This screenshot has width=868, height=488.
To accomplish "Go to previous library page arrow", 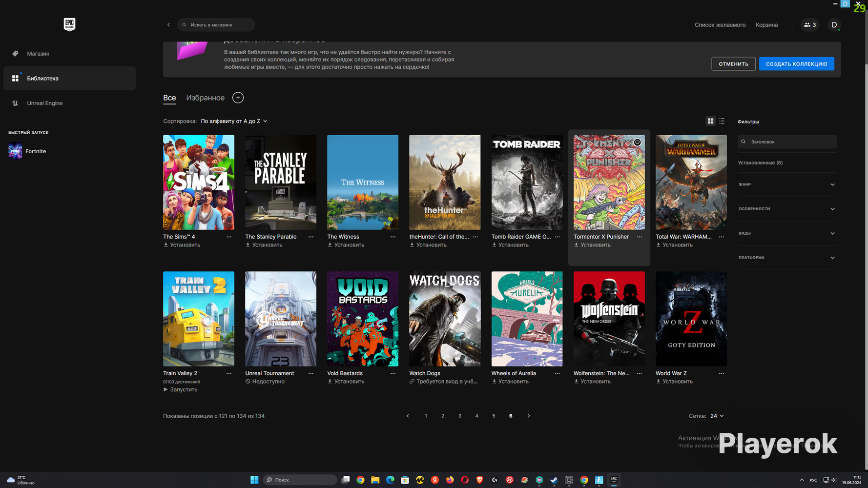I will point(408,416).
